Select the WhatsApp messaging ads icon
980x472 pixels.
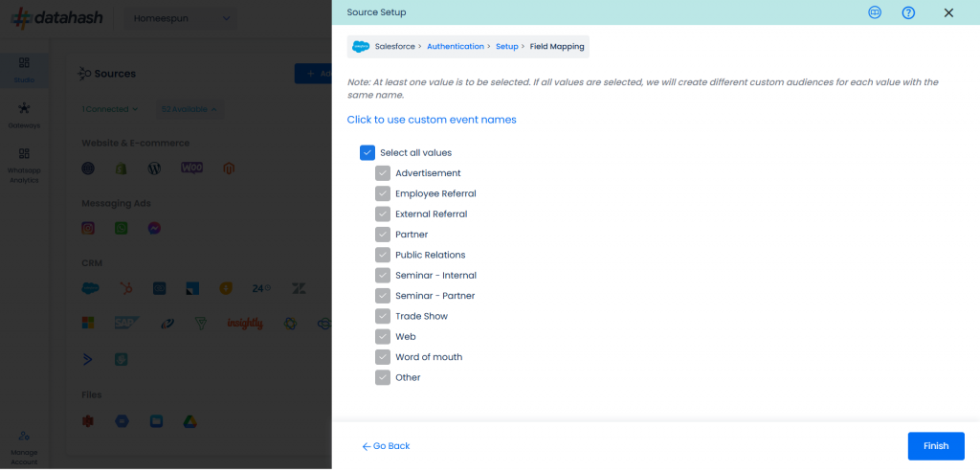coord(122,228)
